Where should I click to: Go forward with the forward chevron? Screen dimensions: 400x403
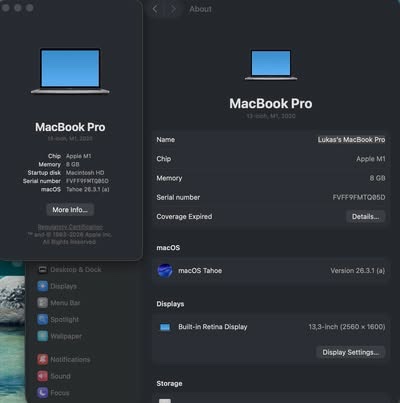pyautogui.click(x=173, y=9)
